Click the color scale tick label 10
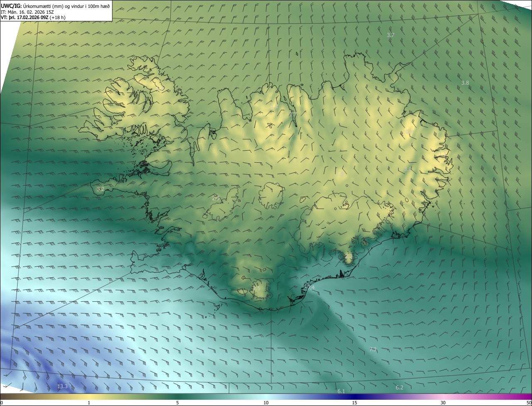The image size is (532, 406). [x=266, y=403]
